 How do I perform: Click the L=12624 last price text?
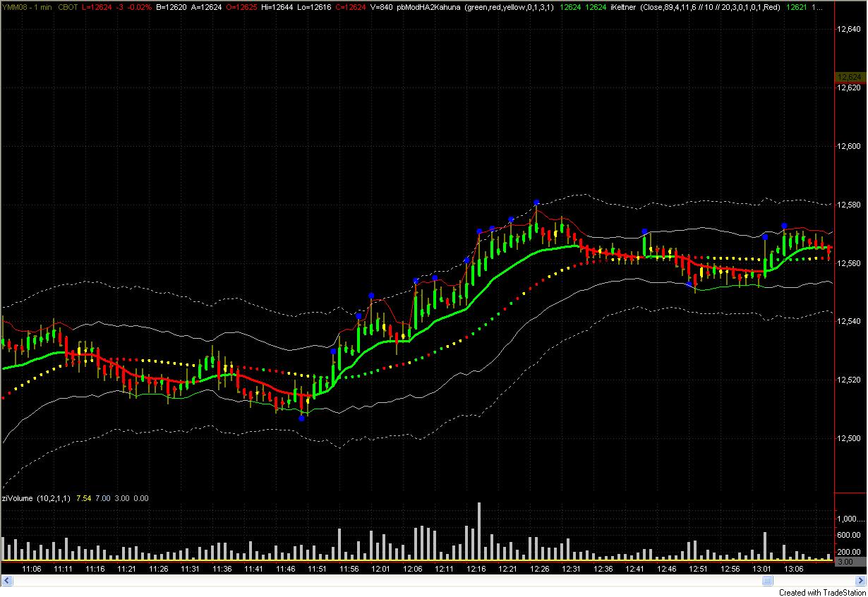point(97,7)
